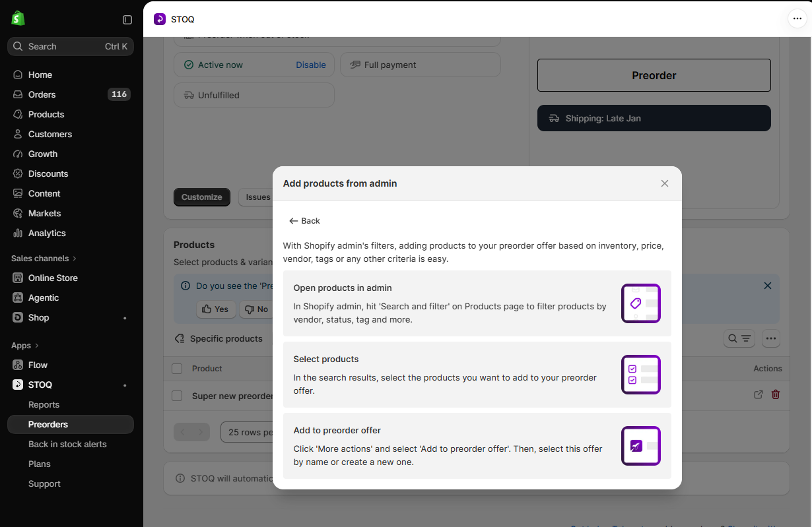The image size is (812, 527).
Task: Click the Open products in admin step
Action: tap(477, 303)
